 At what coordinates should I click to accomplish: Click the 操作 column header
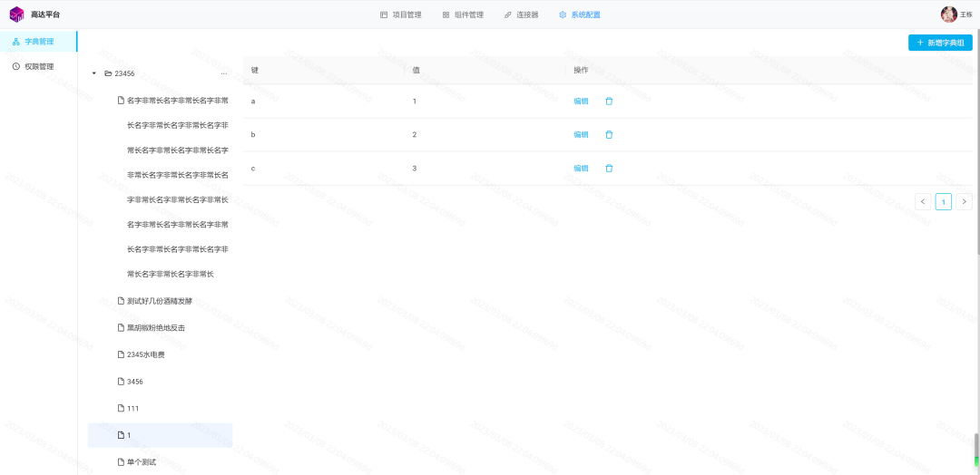(x=769, y=70)
